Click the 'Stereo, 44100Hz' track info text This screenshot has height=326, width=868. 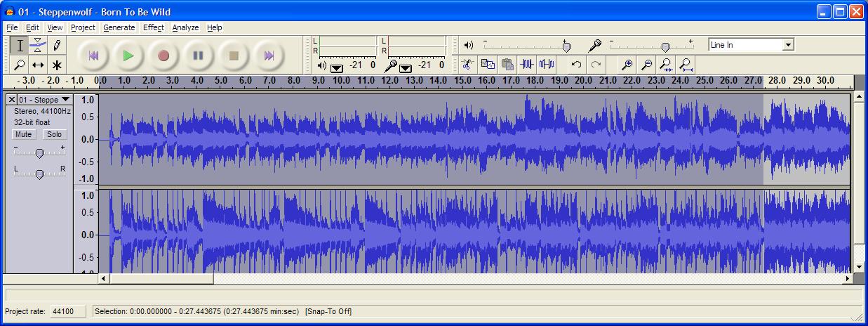[42, 111]
